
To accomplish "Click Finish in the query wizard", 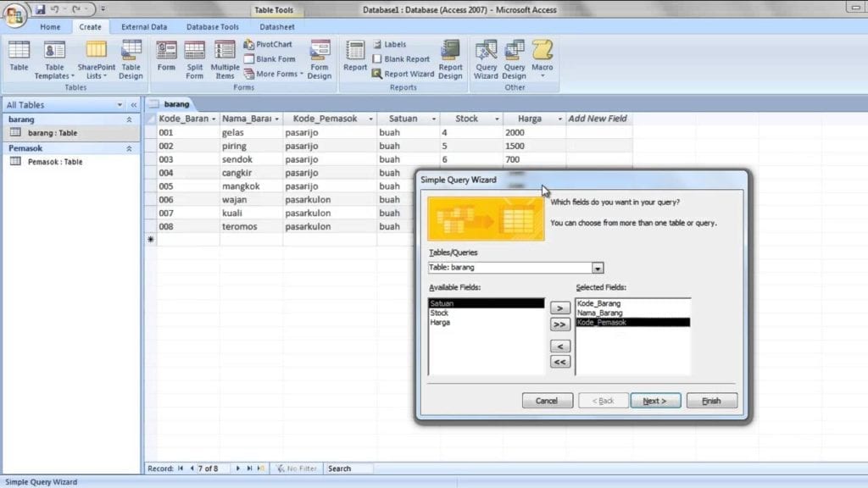I will [711, 401].
